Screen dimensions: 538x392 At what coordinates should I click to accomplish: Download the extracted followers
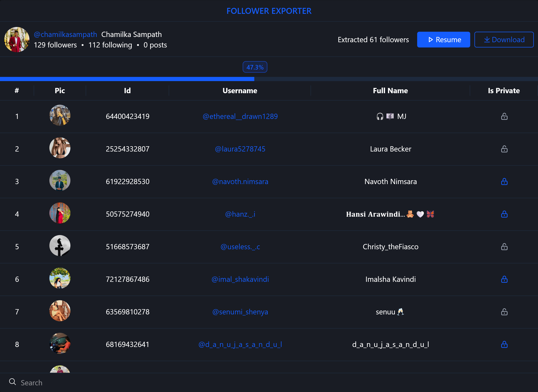click(x=504, y=40)
